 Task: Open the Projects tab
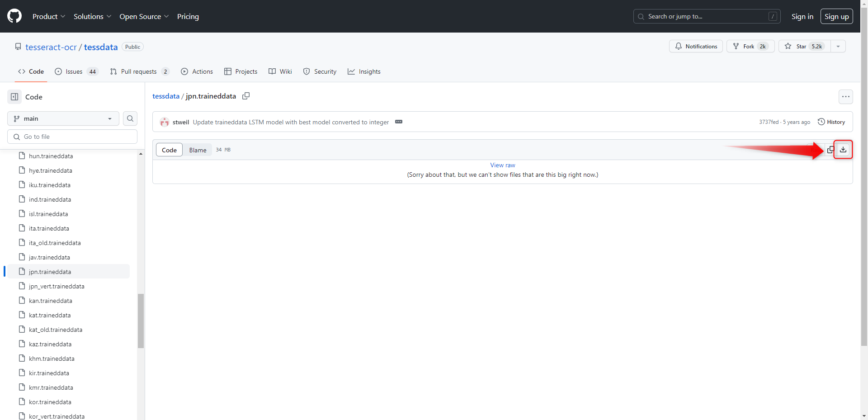click(241, 71)
